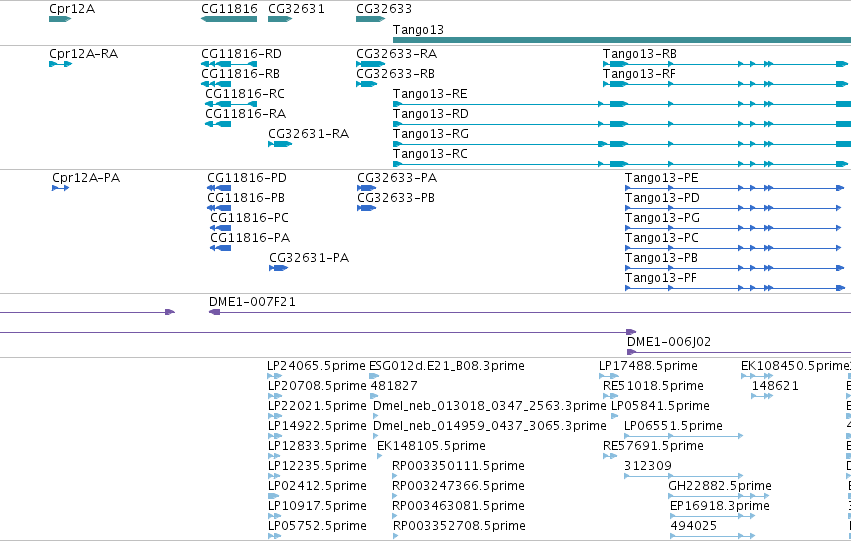Select transcript Tango13-RE
This screenshot has width=851, height=541.
point(430,94)
